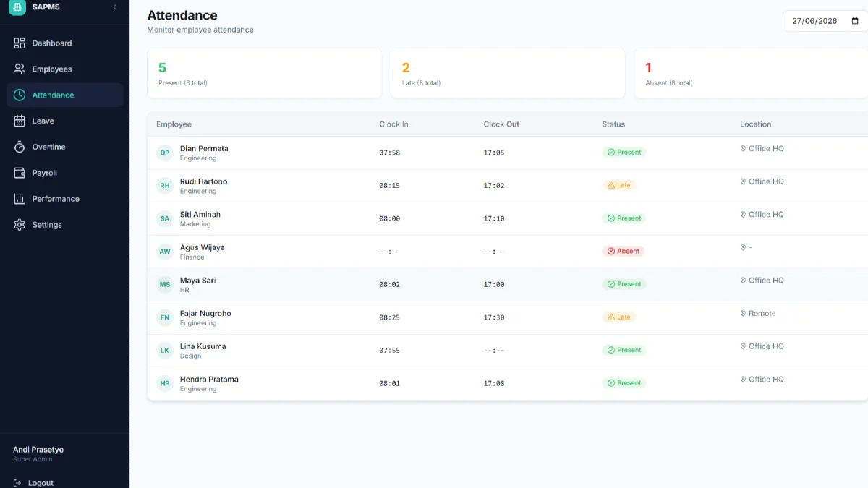Open Settings from the sidebar
The height and width of the screenshot is (488, 868).
65,225
